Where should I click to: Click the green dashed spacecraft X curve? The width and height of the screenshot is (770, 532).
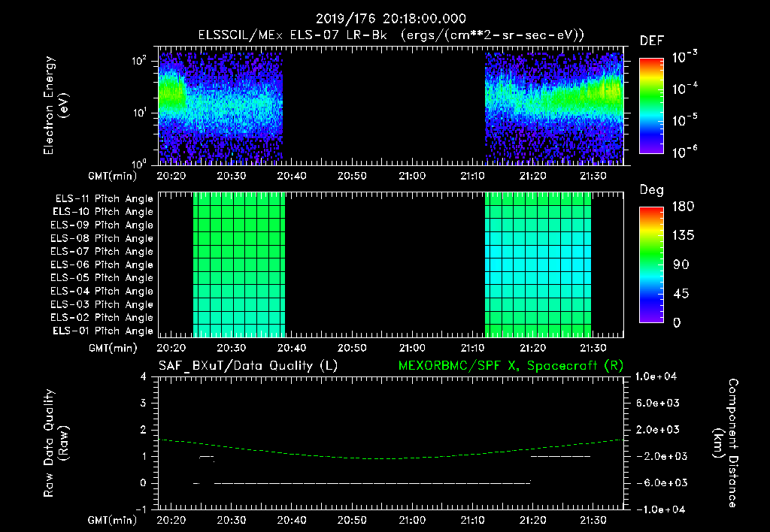tap(391, 458)
